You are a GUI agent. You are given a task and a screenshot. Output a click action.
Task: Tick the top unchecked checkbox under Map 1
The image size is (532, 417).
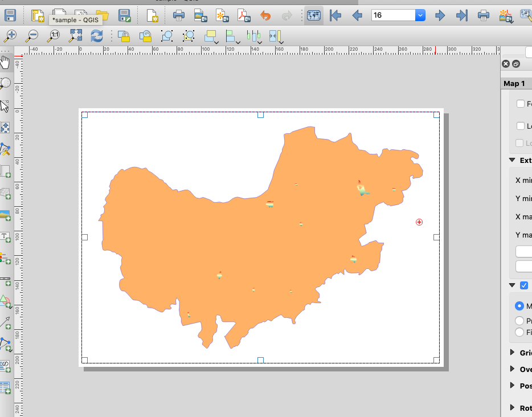coord(520,104)
